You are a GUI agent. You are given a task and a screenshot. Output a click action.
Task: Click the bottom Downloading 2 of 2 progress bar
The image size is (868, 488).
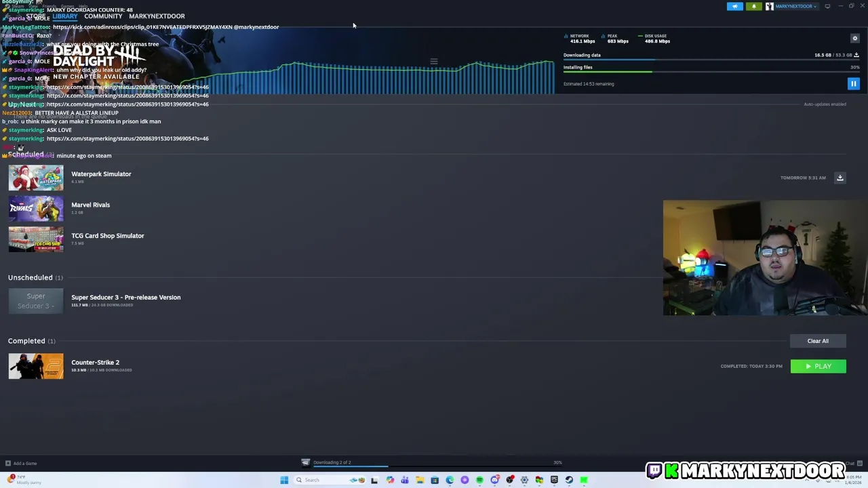click(437, 467)
